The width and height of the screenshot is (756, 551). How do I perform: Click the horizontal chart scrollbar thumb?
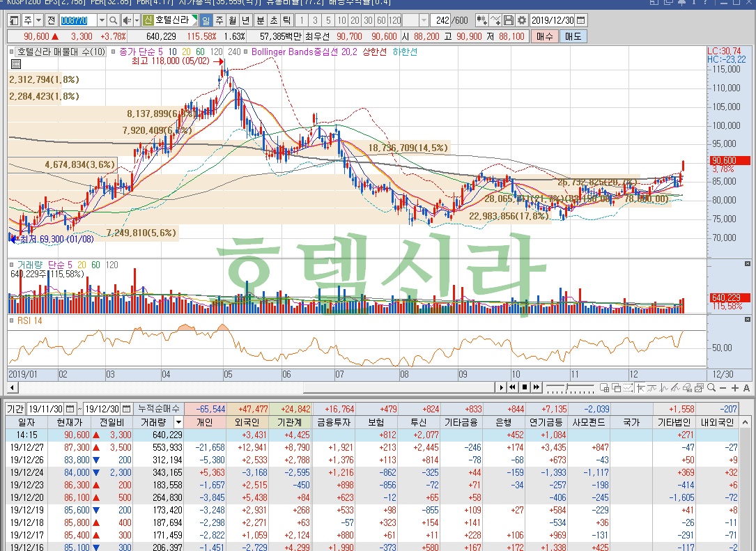pyautogui.click(x=399, y=387)
